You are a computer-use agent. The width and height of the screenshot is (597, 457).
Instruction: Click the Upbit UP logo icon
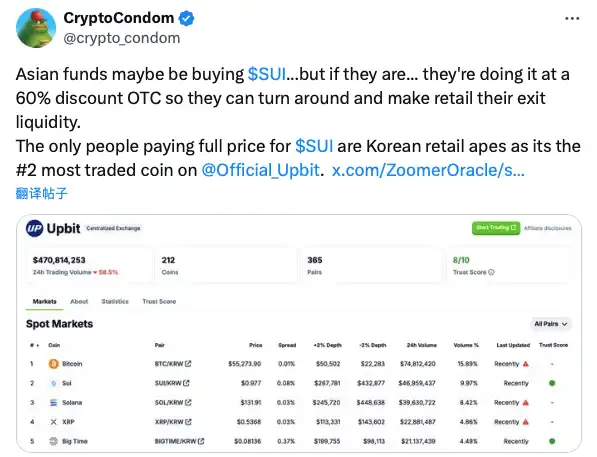coord(34,228)
